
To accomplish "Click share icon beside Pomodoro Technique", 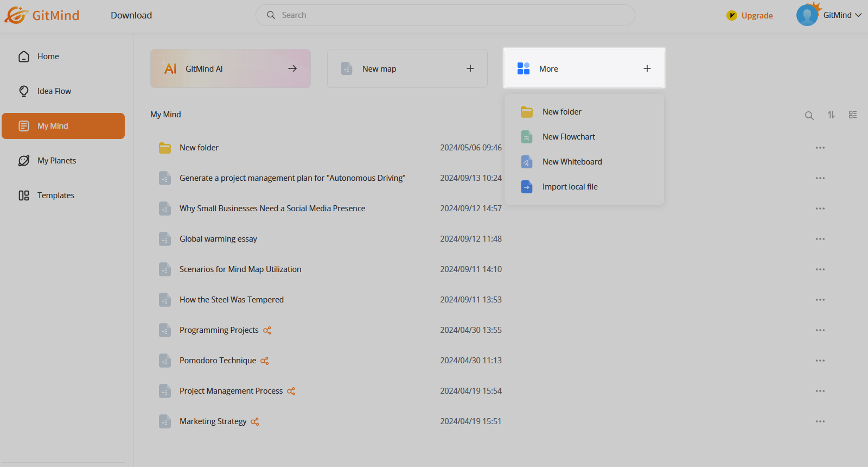I will [264, 361].
